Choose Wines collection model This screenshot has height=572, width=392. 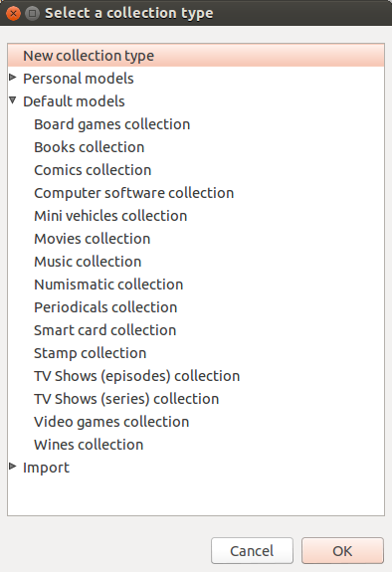click(89, 445)
